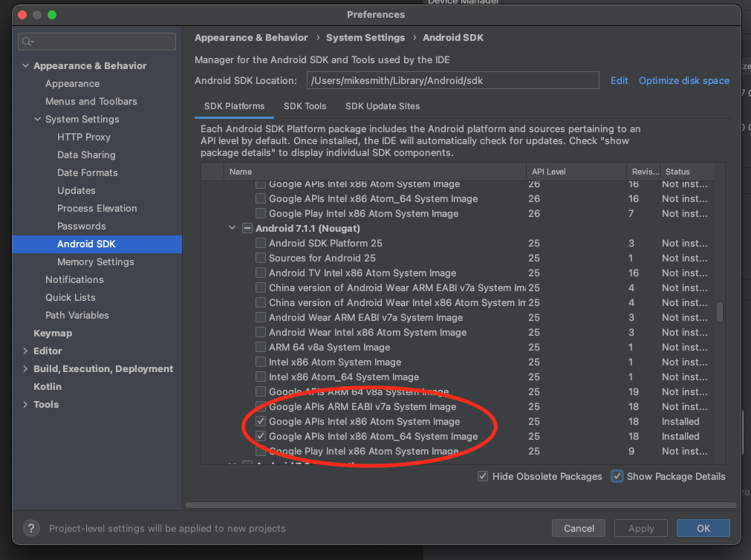
Task: Open Kotlin settings
Action: (x=48, y=387)
